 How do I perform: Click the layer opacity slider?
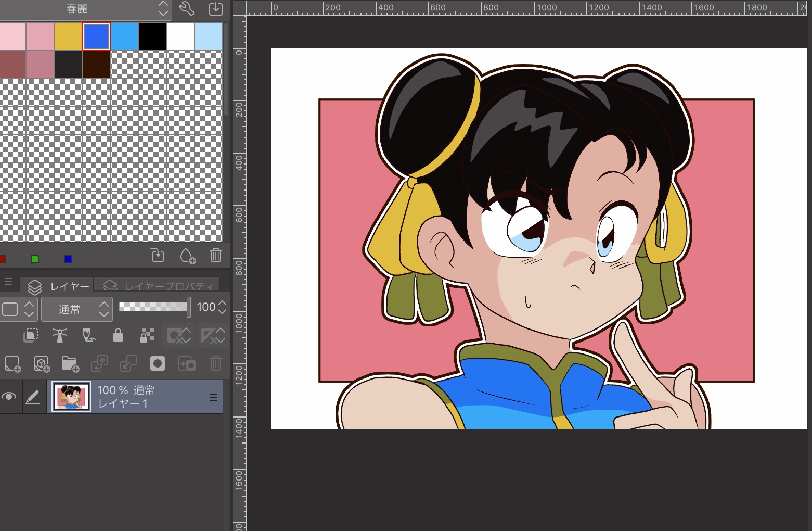coord(154,307)
